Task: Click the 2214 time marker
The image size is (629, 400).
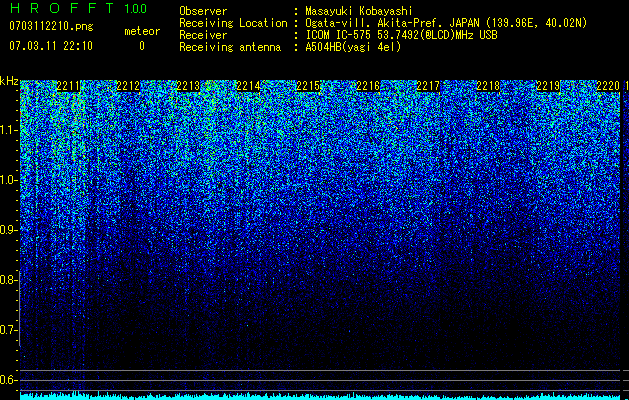Action: point(248,86)
